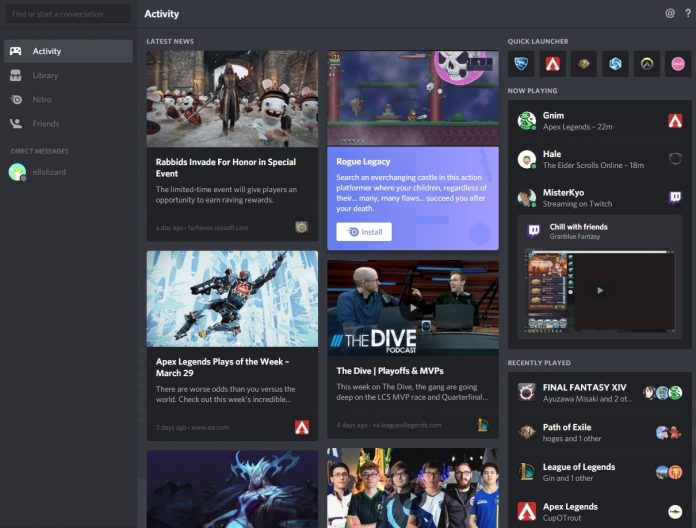Screen dimensions: 696x528
Task: Play the Chill with friends stream preview
Action: click(599, 291)
